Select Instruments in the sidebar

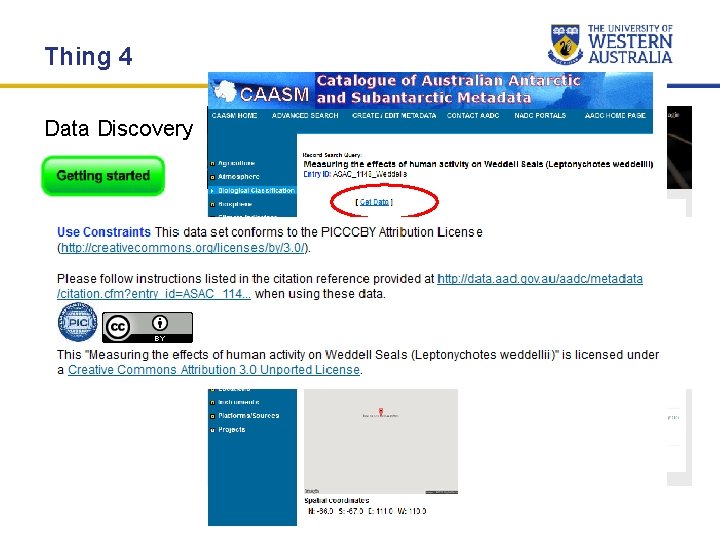tap(239, 402)
